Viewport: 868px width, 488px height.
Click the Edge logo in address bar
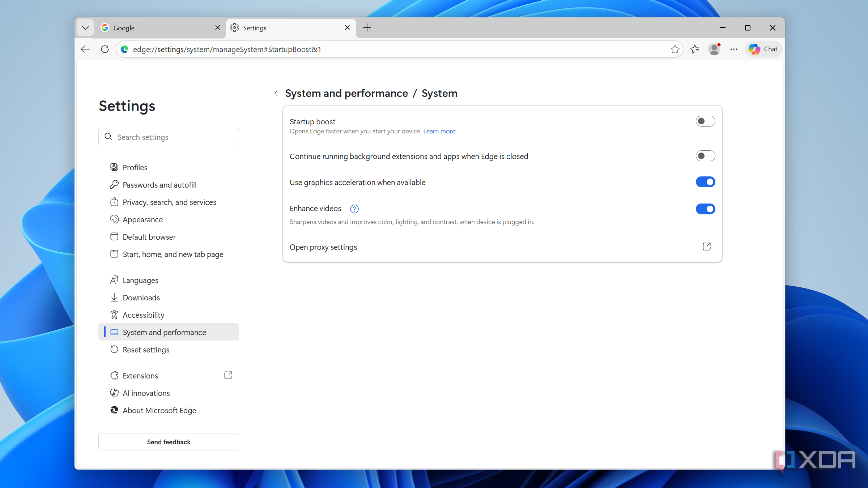(x=124, y=49)
